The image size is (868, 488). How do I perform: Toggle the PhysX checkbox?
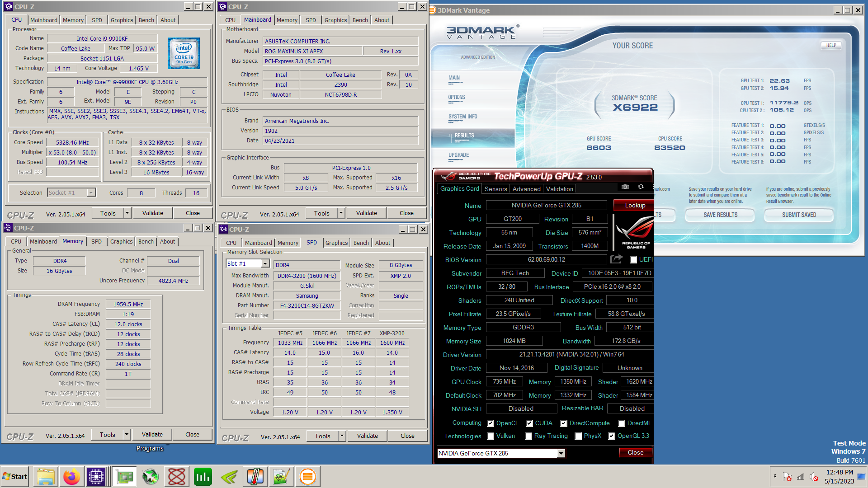578,436
